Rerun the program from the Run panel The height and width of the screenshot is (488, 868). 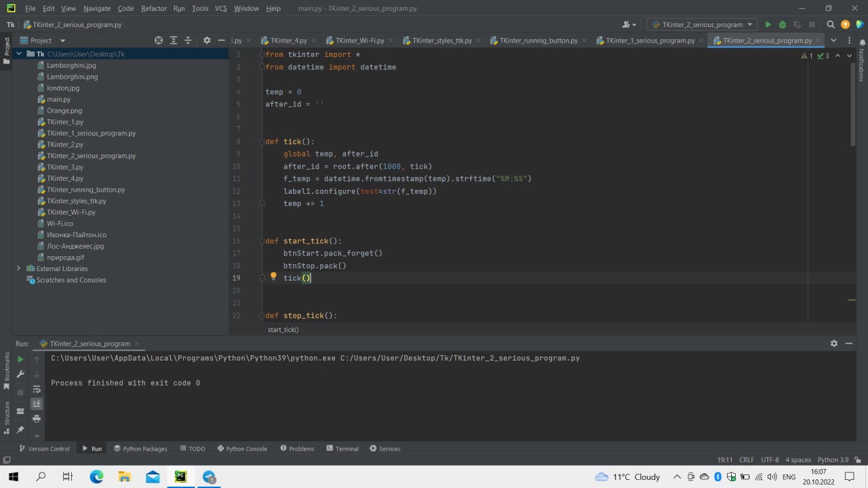point(20,359)
